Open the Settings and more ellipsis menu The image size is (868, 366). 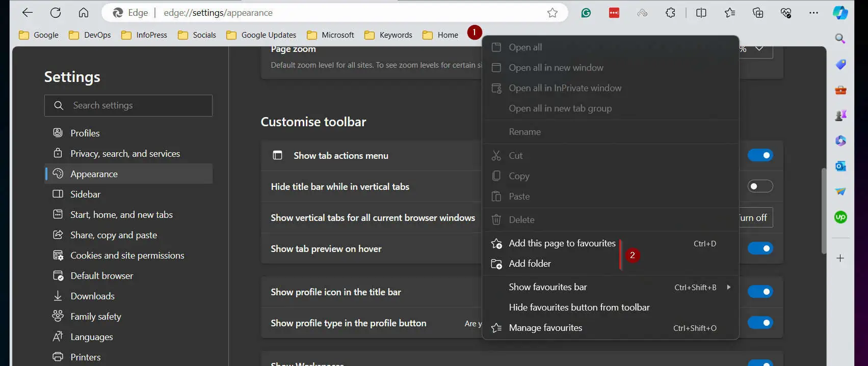point(814,13)
